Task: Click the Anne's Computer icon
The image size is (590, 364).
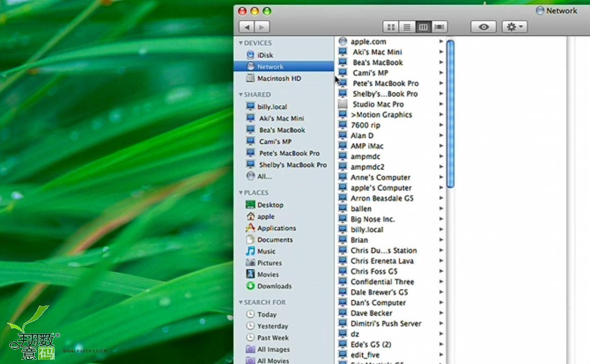Action: coord(343,177)
